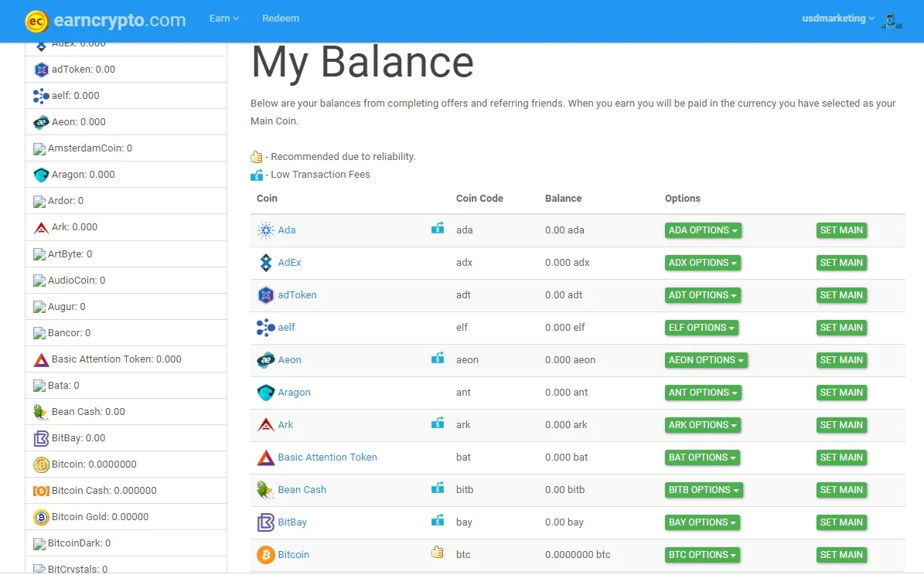Click the aelf coin icon in table
This screenshot has width=924, height=575.
tap(266, 328)
